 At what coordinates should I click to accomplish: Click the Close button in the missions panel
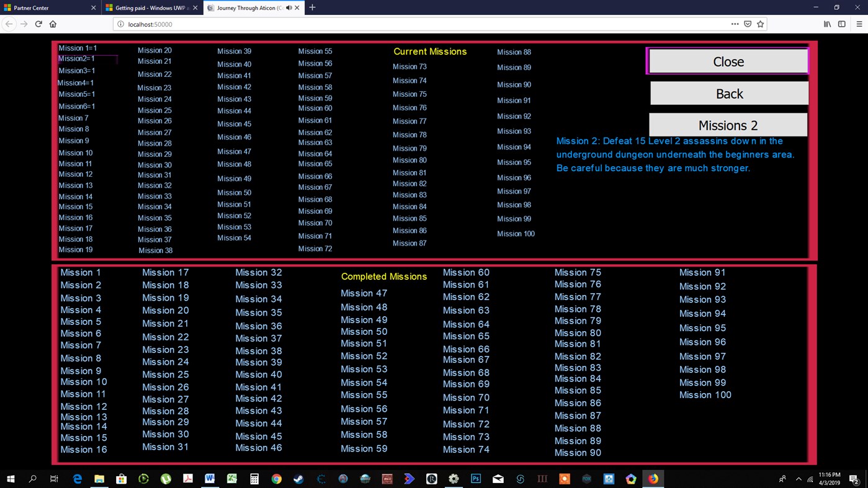(728, 61)
